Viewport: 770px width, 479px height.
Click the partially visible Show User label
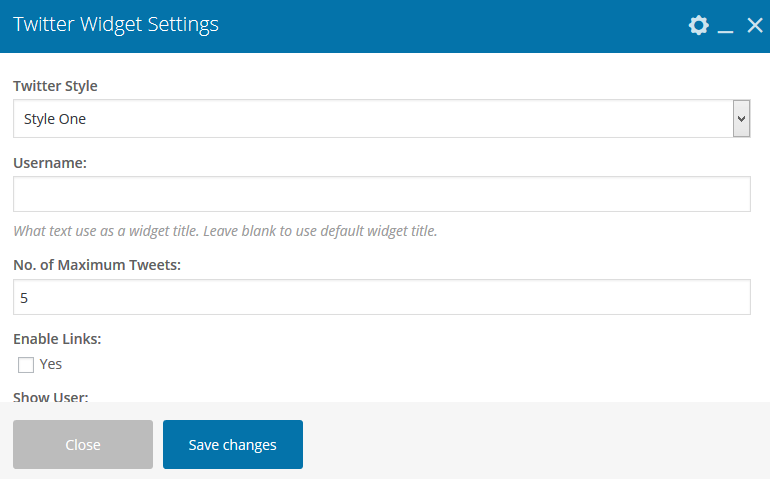[51, 397]
